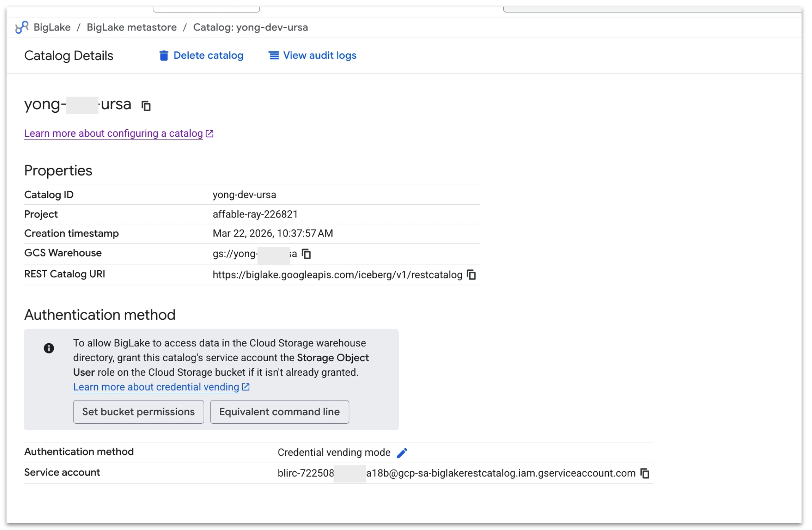Navigate to BigLake metastore breadcrumb

[131, 27]
